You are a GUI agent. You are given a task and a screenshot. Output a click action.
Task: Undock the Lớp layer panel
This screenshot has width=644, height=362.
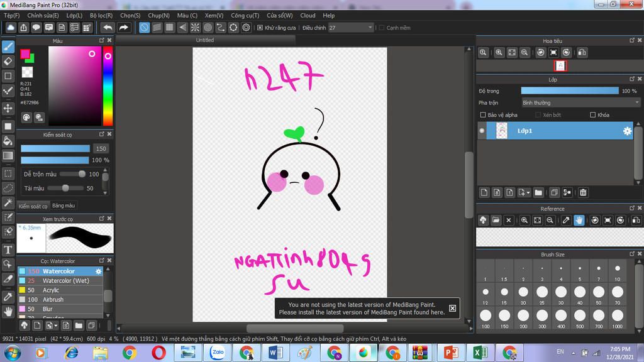tap(631, 79)
